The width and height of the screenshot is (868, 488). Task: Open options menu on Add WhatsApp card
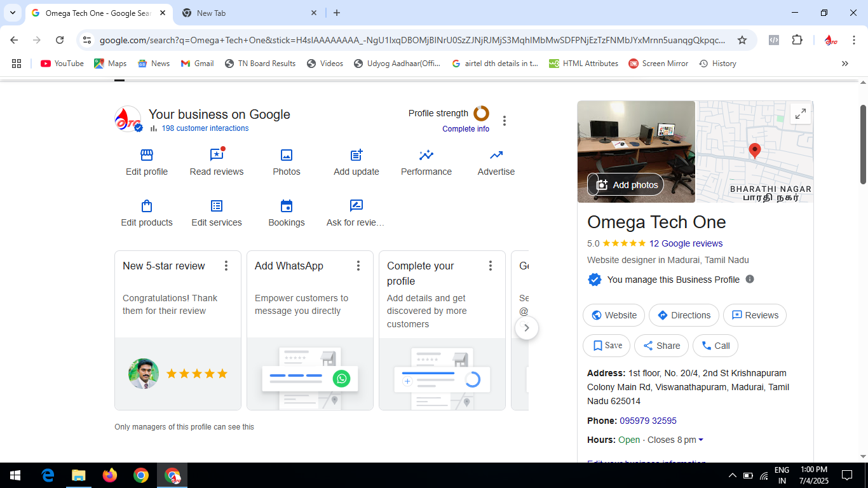358,266
